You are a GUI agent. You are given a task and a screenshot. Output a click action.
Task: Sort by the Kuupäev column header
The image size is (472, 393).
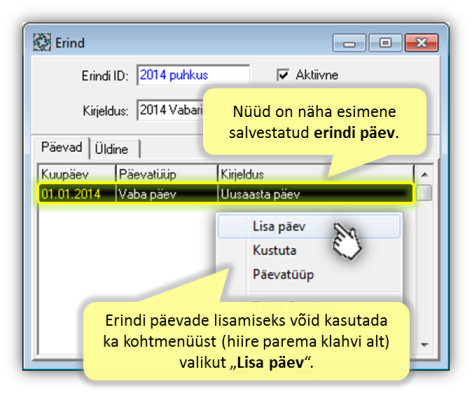[77, 174]
